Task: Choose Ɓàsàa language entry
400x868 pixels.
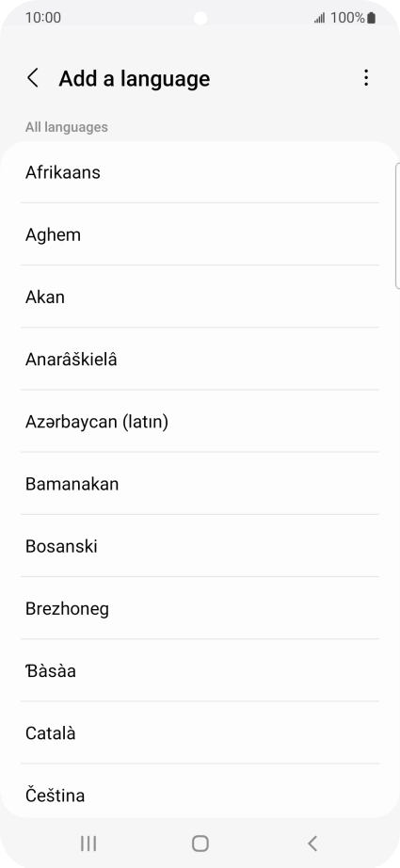Action: (200, 671)
